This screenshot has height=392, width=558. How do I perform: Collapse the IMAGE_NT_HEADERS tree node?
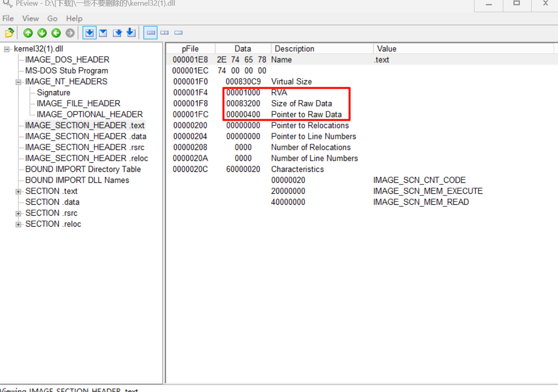pos(18,82)
